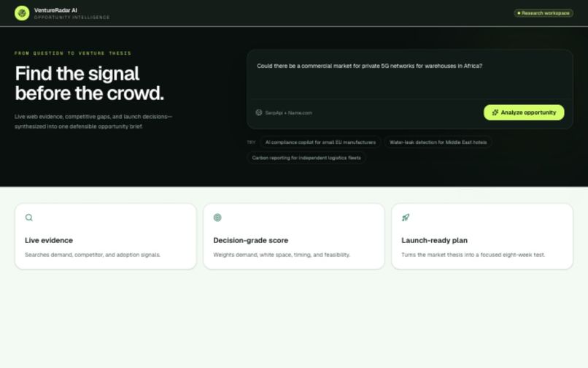Click the "FROM QUESTION TO VENTURE THESIS" label

click(73, 53)
